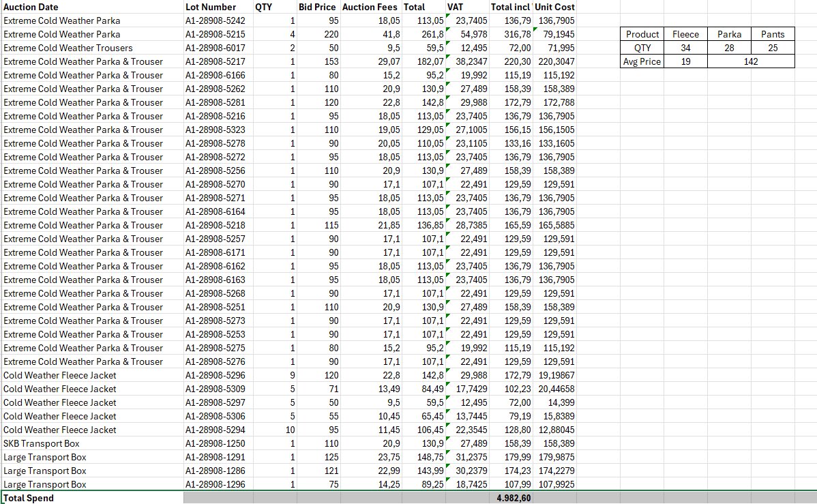
Task: Click the Parka header in summary table
Action: coord(730,34)
